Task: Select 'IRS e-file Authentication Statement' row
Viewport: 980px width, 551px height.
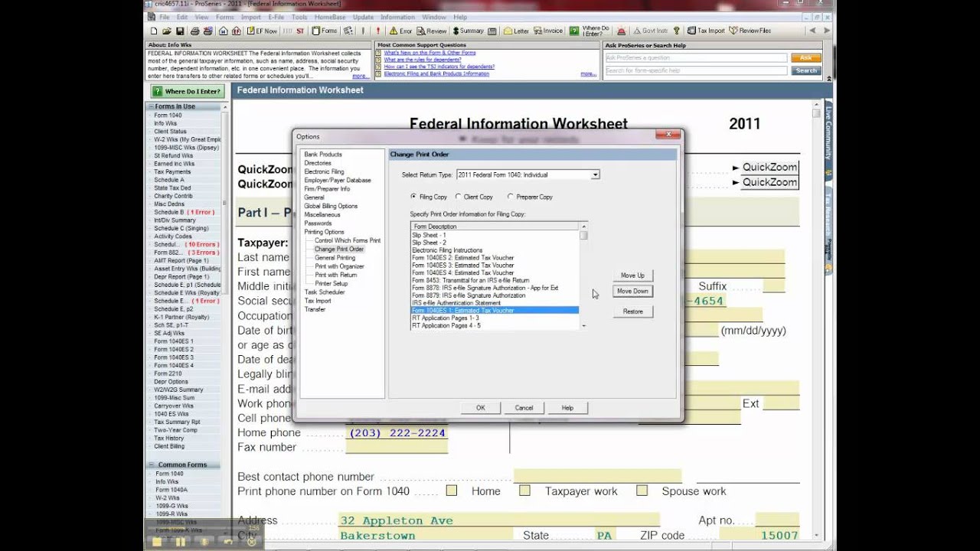Action: pyautogui.click(x=495, y=303)
